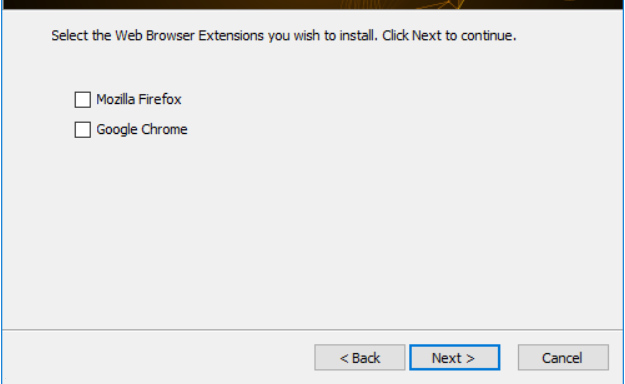Click the left angle bracket on the Back button
625x384 pixels.
coord(344,358)
